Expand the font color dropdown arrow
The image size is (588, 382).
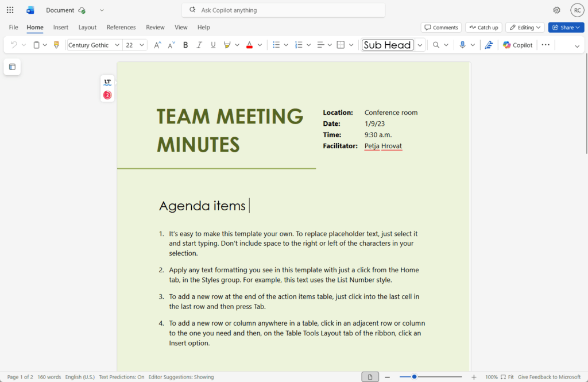[260, 45]
